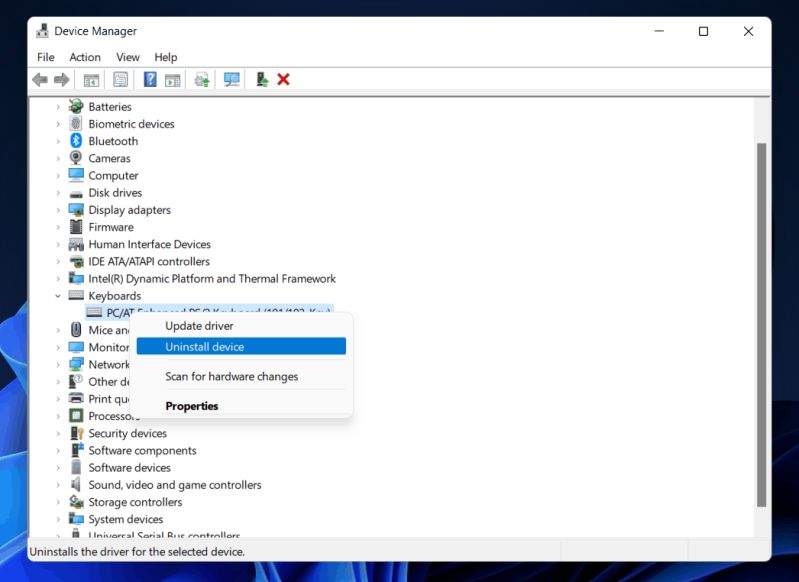Collapse the Keyboards category

58,296
